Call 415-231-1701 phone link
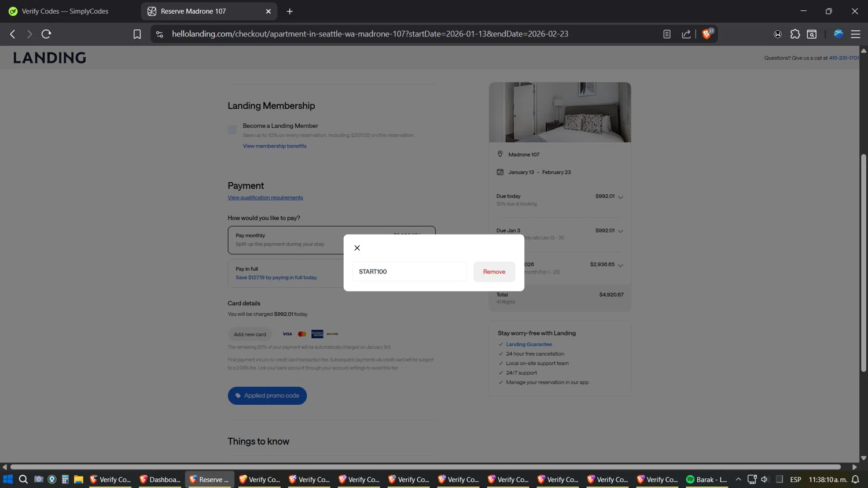This screenshot has height=488, width=868. click(x=843, y=58)
